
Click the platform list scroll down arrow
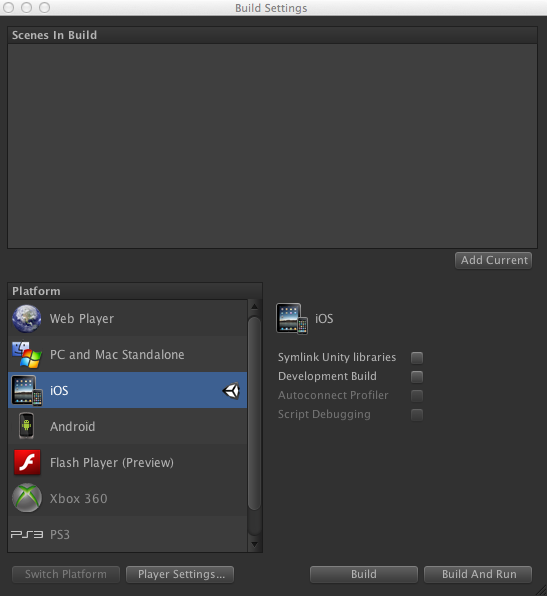click(254, 545)
